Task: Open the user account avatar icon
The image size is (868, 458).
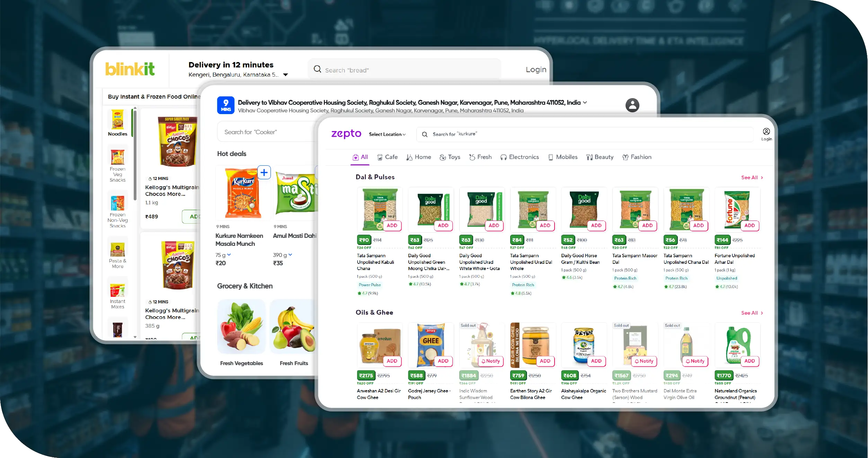Action: pos(632,105)
